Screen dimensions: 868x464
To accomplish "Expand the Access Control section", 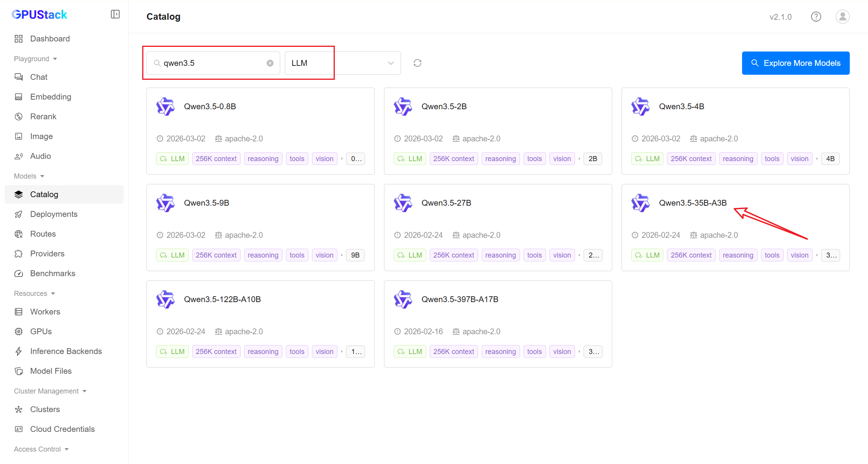I will tap(41, 449).
